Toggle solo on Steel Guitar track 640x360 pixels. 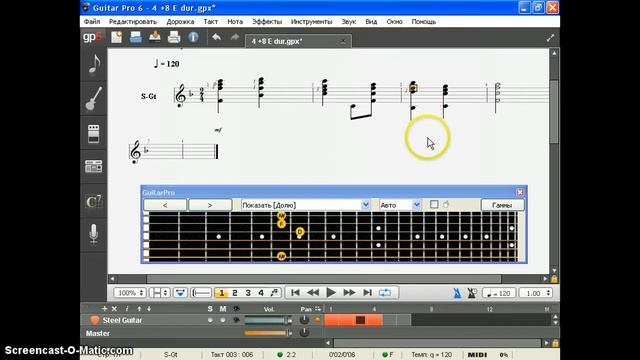[x=210, y=320]
